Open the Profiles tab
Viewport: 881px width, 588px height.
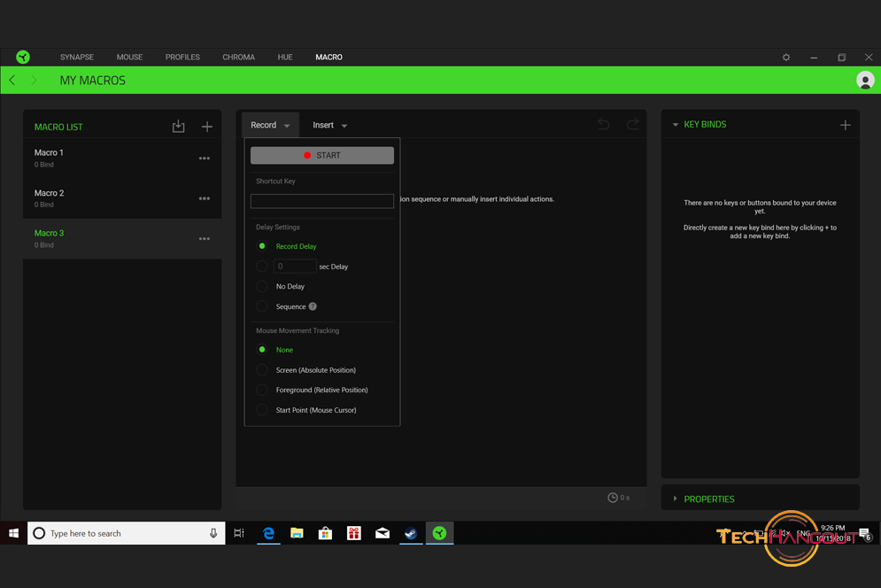pyautogui.click(x=182, y=58)
